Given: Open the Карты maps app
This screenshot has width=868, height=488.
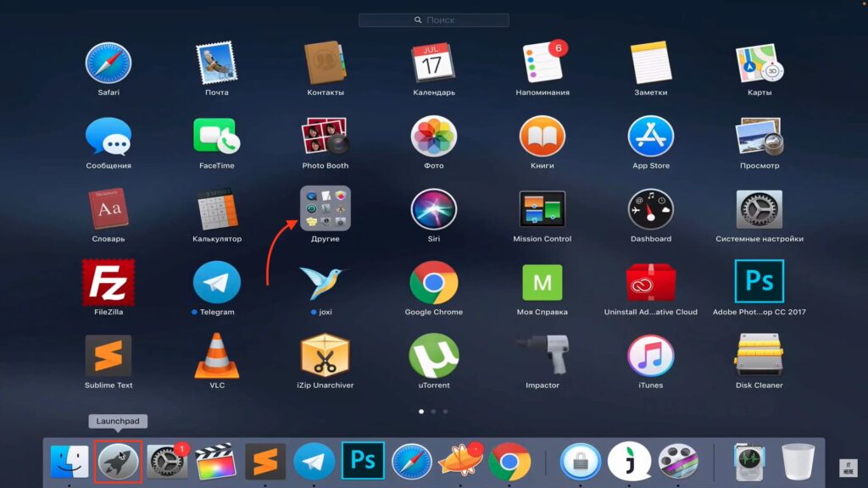Looking at the screenshot, I should [759, 63].
